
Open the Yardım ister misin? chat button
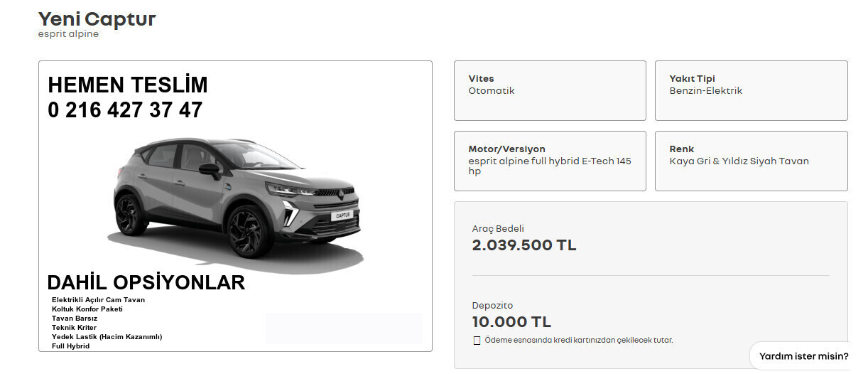(803, 356)
